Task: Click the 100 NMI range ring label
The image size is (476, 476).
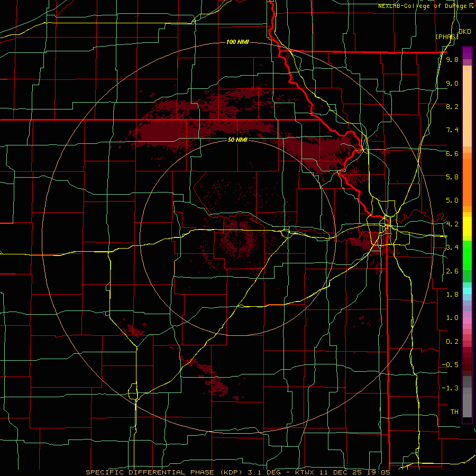Action: tap(237, 42)
